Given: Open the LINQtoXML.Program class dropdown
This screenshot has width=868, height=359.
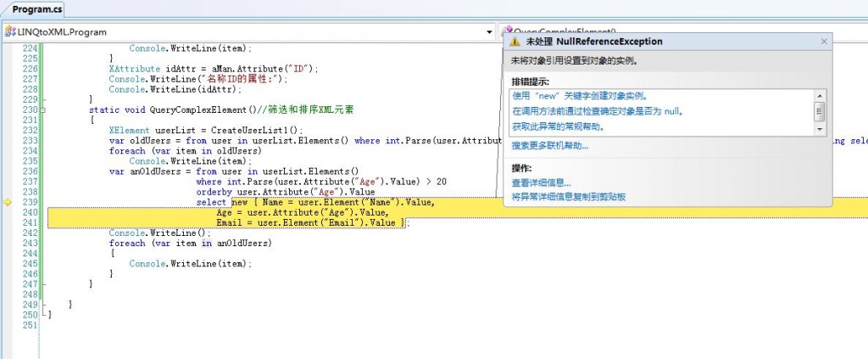Looking at the screenshot, I should [489, 32].
